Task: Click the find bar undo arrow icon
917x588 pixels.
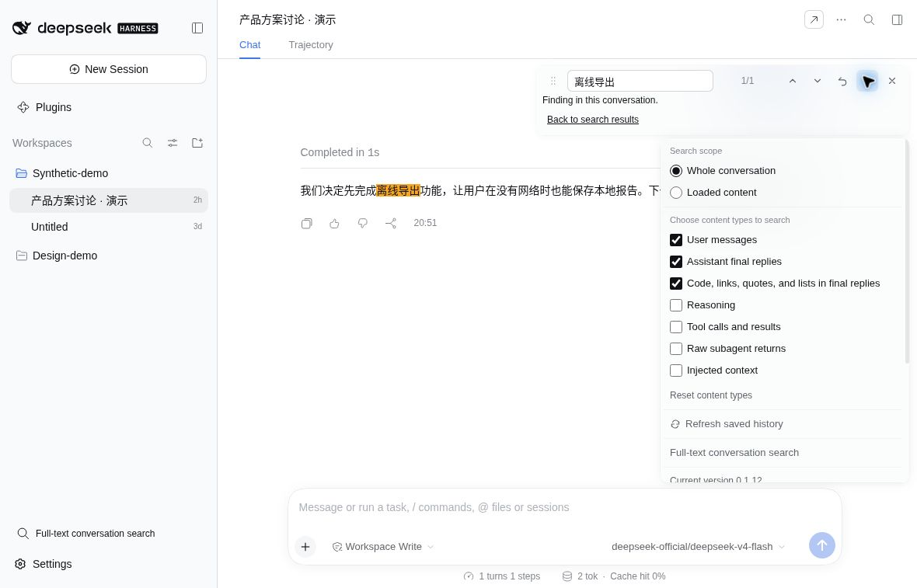Action: 842,81
